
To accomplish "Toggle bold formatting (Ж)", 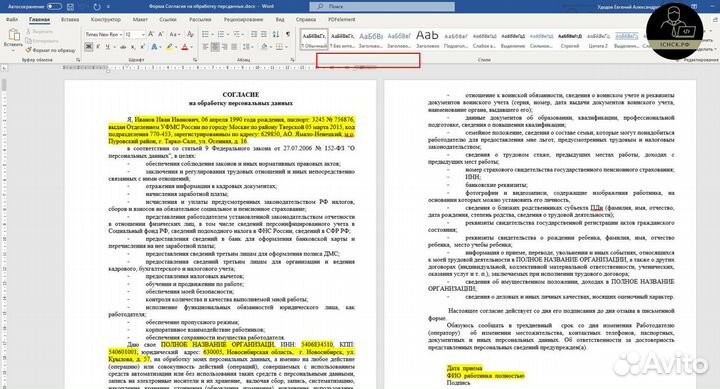I will click(x=89, y=47).
